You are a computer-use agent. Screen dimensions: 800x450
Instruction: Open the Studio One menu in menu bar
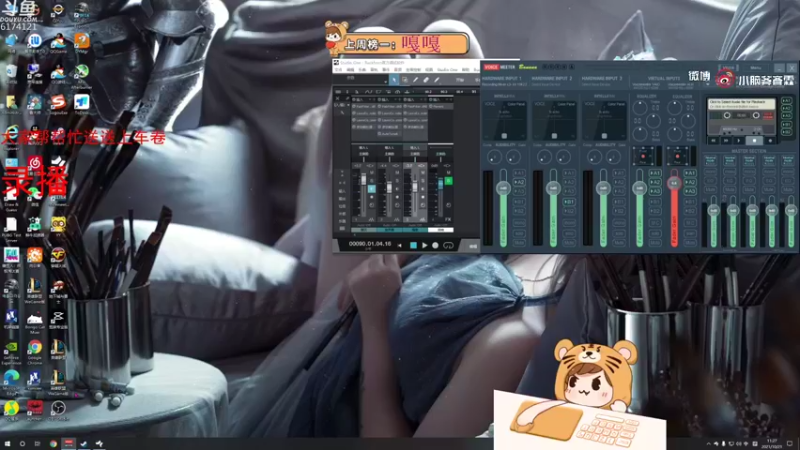tap(447, 69)
